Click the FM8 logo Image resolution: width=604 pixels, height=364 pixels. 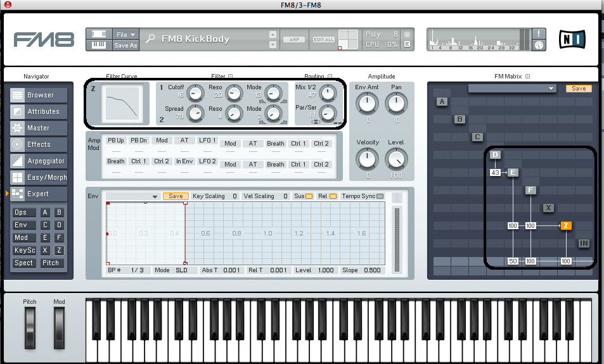44,40
